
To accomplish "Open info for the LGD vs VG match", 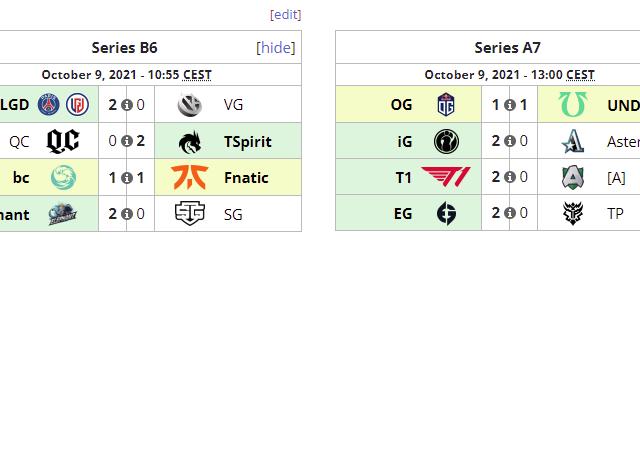I will [127, 104].
